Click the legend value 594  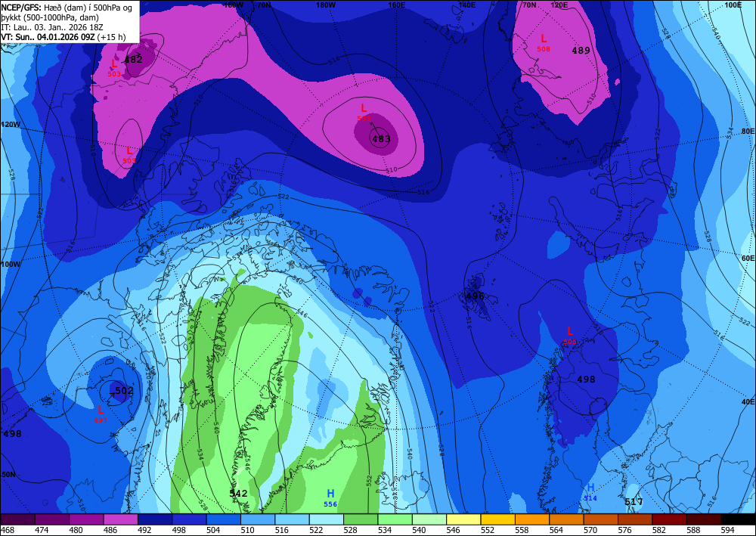[x=727, y=530]
